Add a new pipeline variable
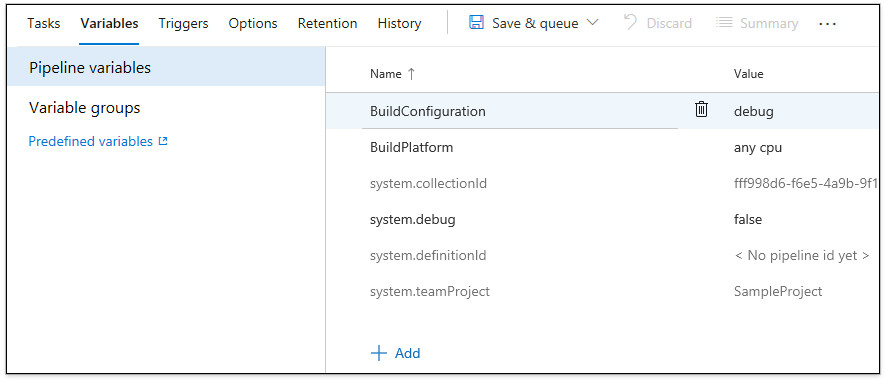886x382 pixels. (x=396, y=353)
